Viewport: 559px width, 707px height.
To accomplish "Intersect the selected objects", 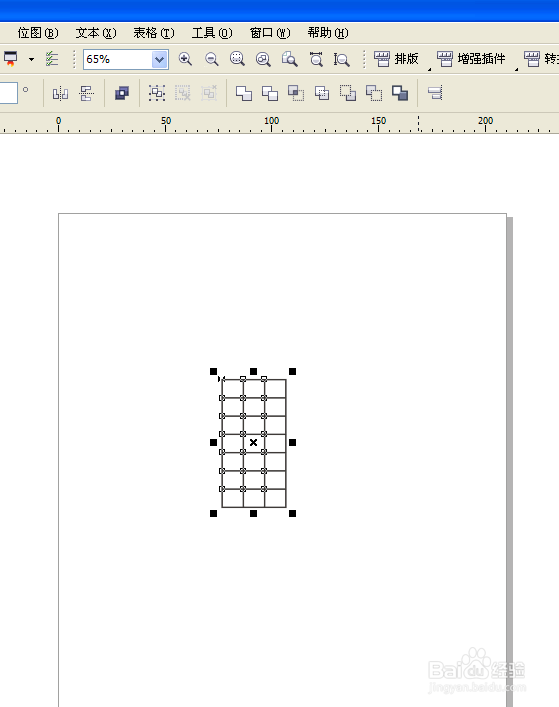I will (296, 93).
